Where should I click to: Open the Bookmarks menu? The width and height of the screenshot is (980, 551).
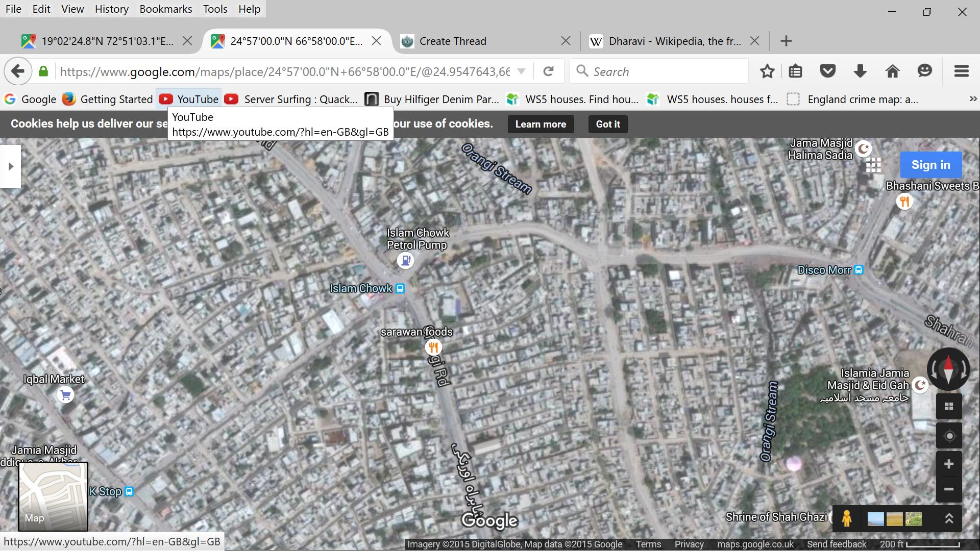[x=165, y=9]
